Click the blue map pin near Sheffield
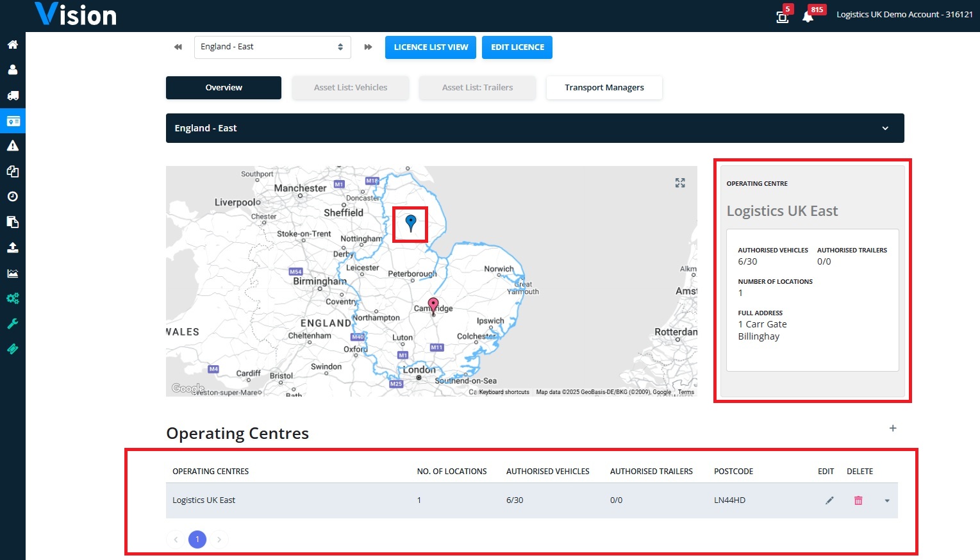 (411, 223)
